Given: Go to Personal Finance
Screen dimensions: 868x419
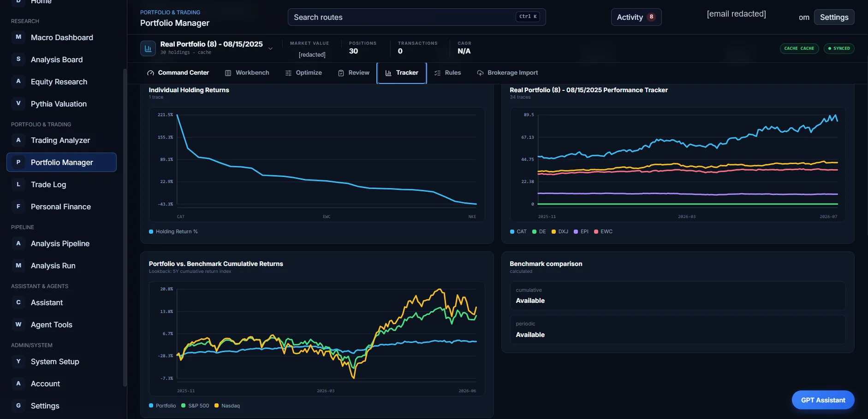Looking at the screenshot, I should coord(62,207).
